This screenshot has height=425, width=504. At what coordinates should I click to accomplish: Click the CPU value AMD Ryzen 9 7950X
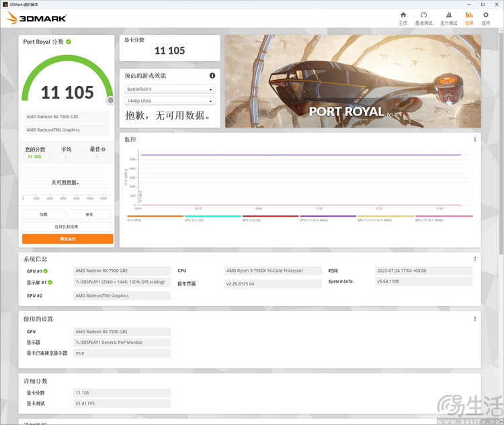tap(273, 271)
